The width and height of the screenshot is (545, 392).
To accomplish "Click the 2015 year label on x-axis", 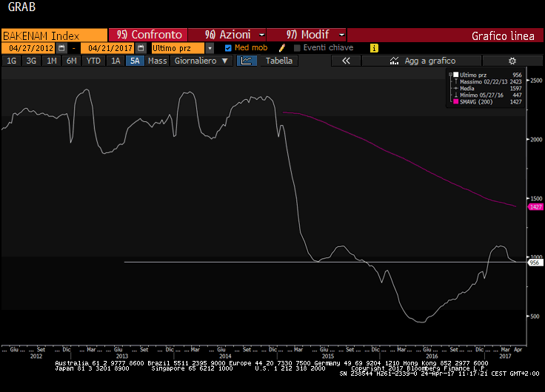I will [x=328, y=356].
